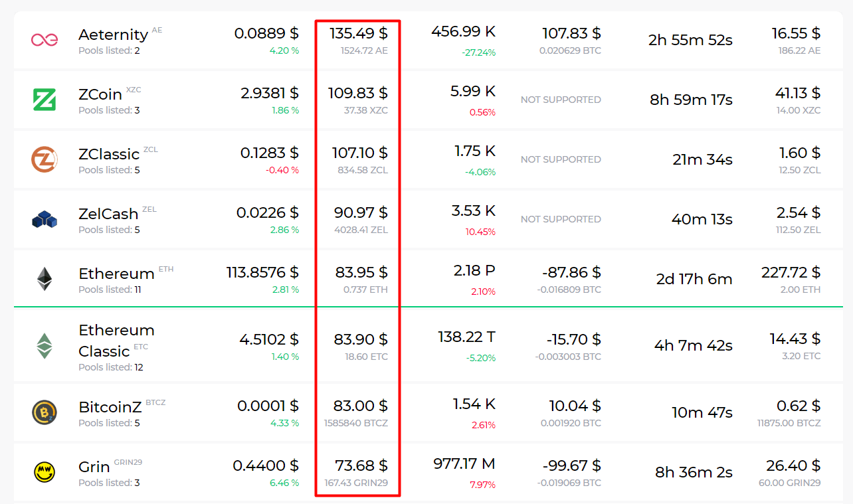
Task: Click the blue ZelCash cubes icon
Action: [x=45, y=219]
